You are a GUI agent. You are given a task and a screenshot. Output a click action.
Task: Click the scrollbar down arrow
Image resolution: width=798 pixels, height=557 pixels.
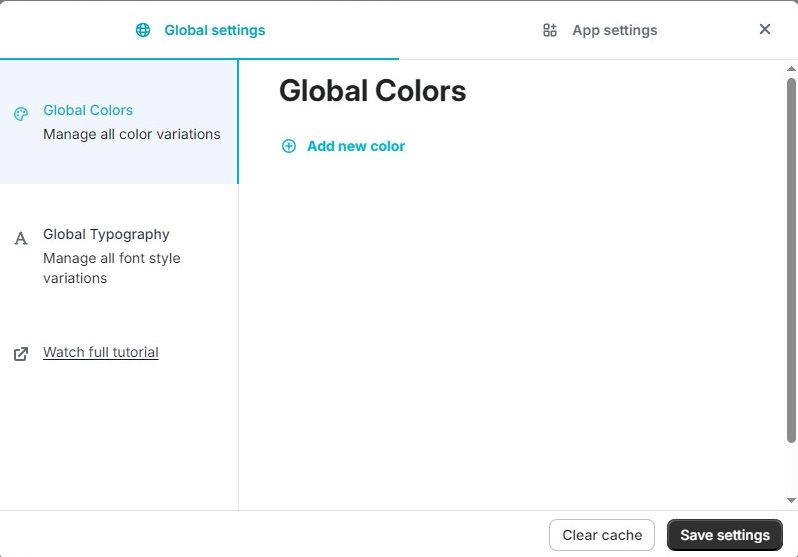791,500
